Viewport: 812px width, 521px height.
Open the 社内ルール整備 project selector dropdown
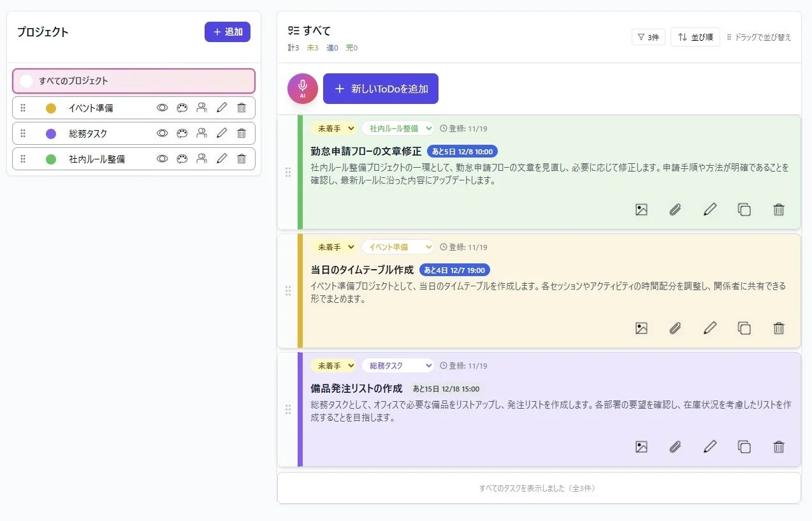pos(398,128)
